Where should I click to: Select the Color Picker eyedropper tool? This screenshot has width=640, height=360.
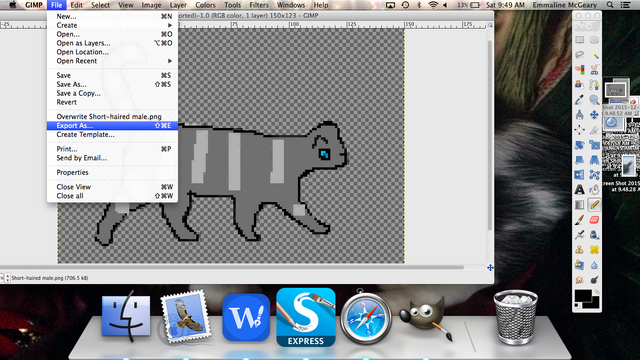[x=580, y=100]
